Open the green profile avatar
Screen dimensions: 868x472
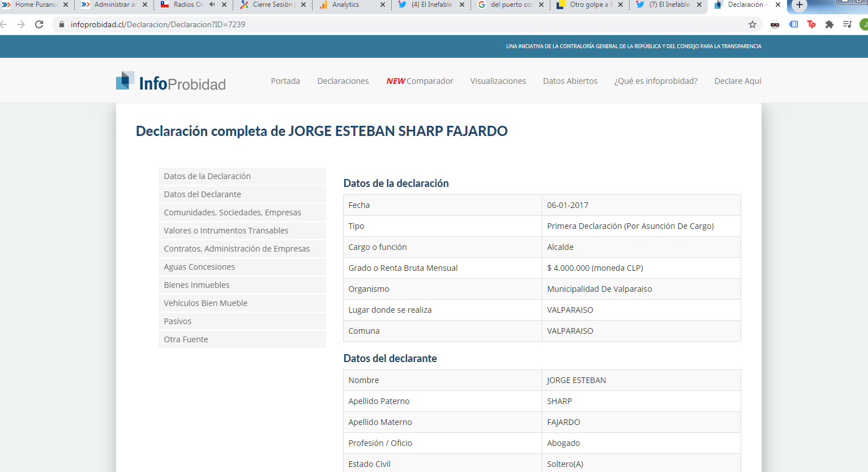[x=864, y=24]
